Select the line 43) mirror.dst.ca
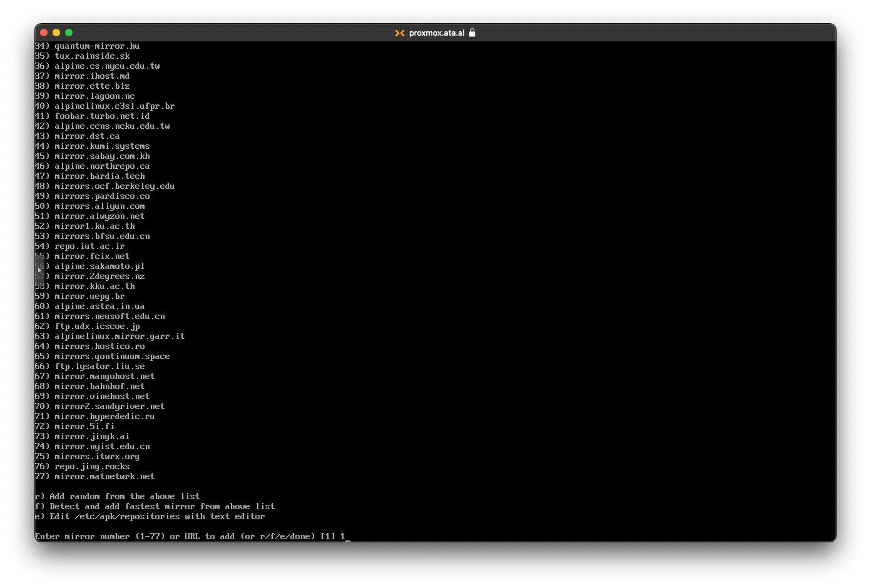871x588 pixels. pyautogui.click(x=78, y=136)
